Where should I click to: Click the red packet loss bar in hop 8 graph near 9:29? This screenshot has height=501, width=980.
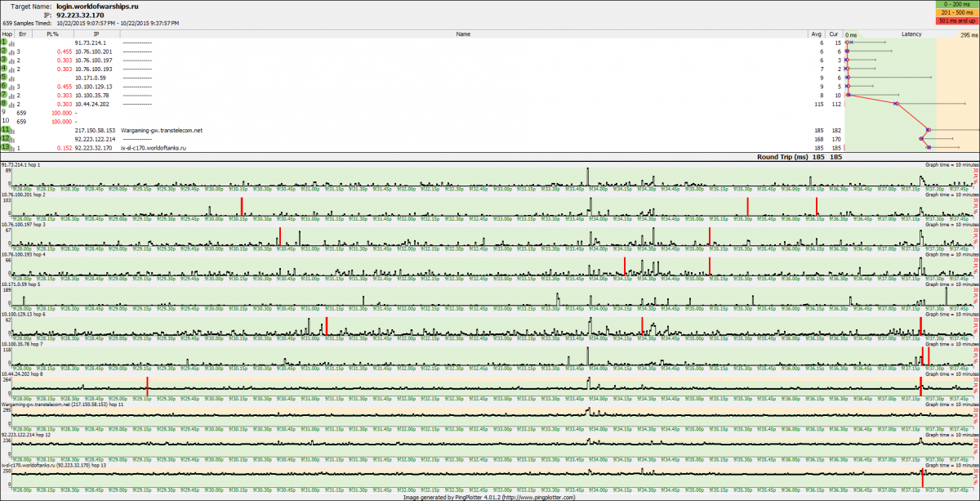147,385
